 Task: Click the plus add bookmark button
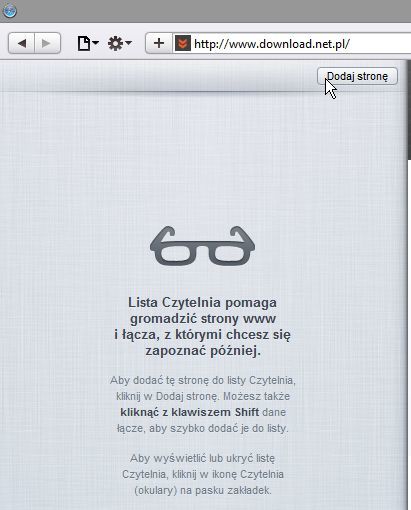(159, 43)
